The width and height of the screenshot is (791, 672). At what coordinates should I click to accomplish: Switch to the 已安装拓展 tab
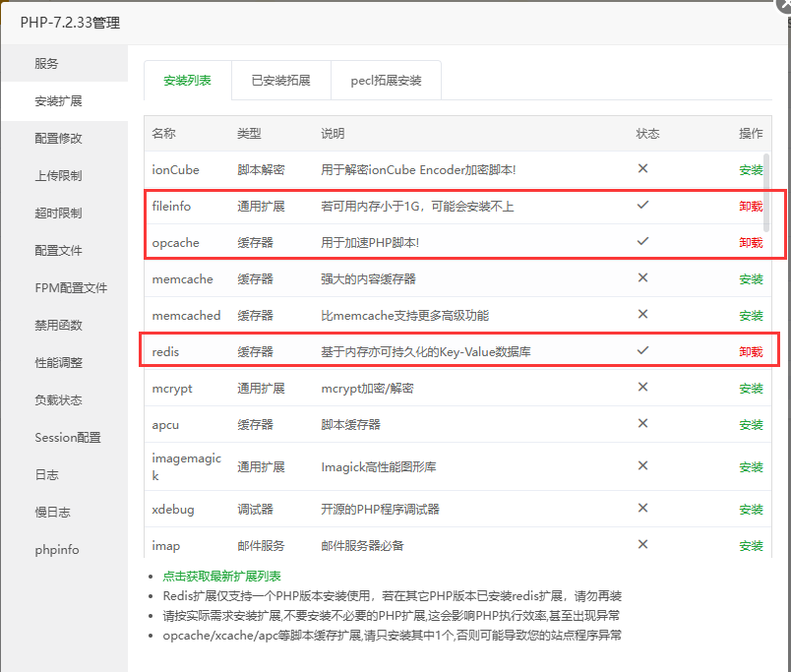point(280,80)
